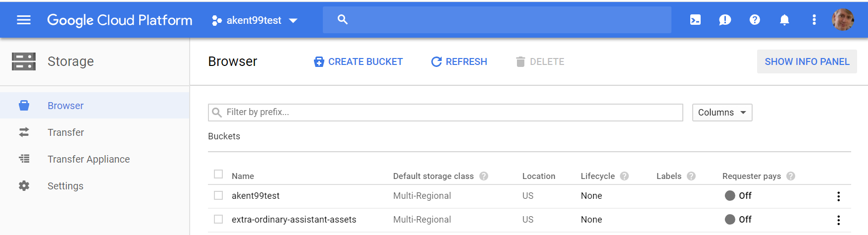Open row actions menu for akent99test bucket

[x=838, y=196]
